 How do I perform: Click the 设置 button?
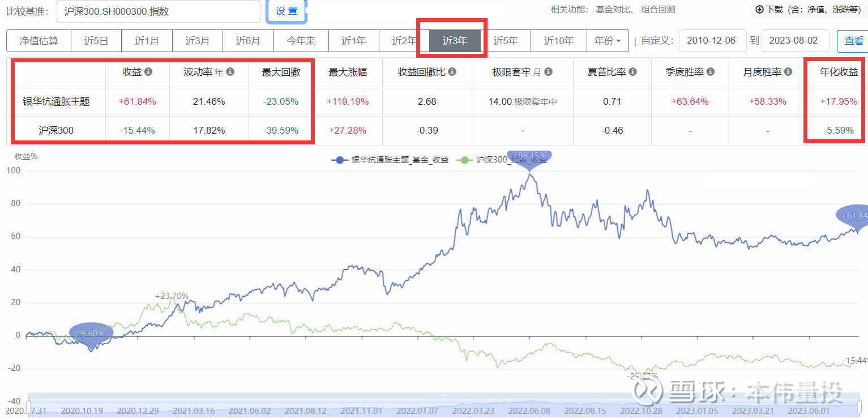coord(287,11)
